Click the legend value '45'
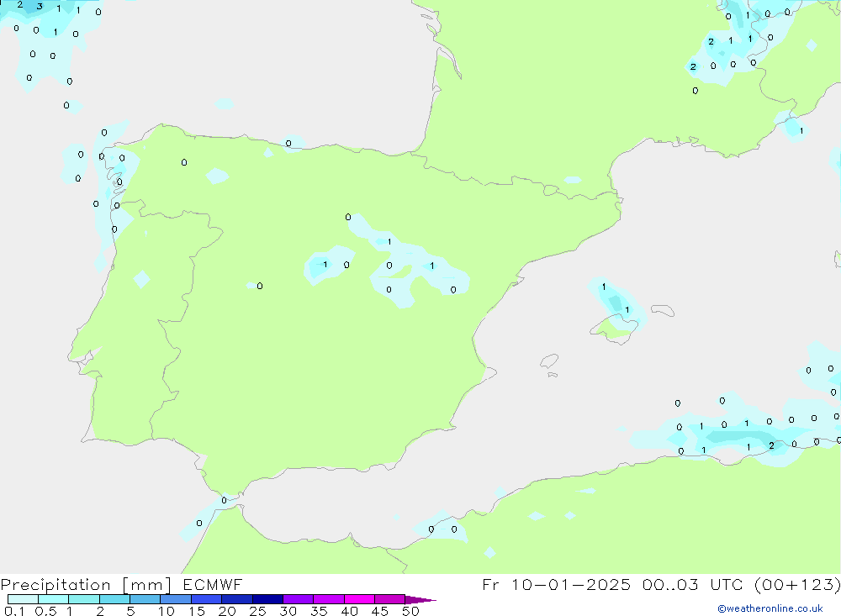 pyautogui.click(x=380, y=611)
